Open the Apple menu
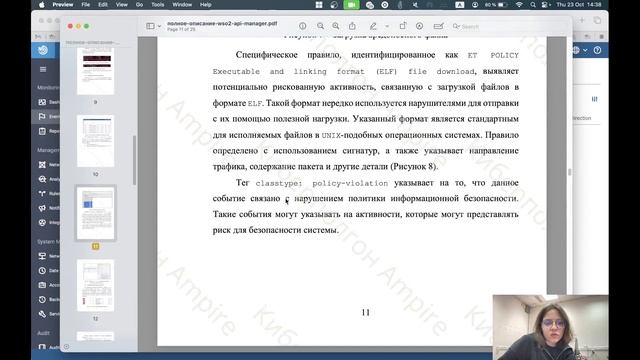Image resolution: width=640 pixels, height=360 pixels. pos(42,5)
